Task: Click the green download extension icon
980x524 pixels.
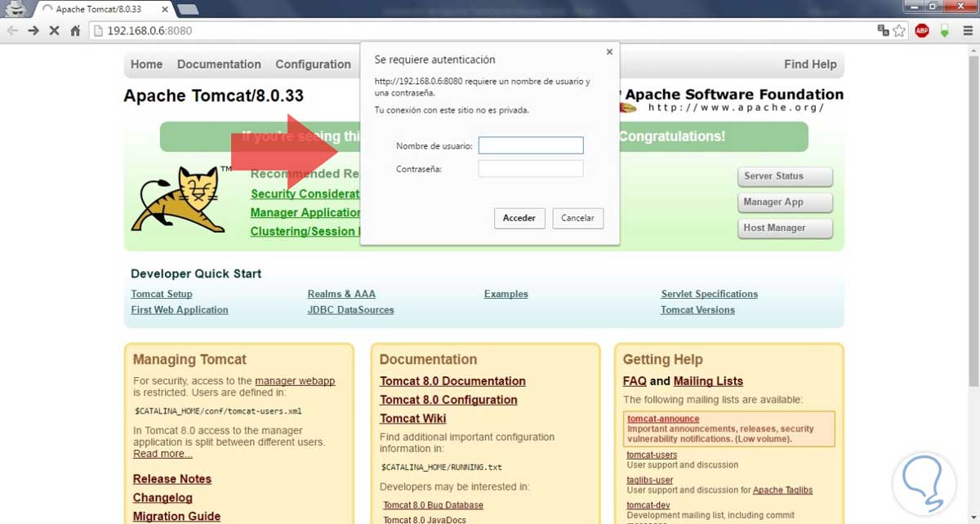Action: pyautogui.click(x=945, y=30)
